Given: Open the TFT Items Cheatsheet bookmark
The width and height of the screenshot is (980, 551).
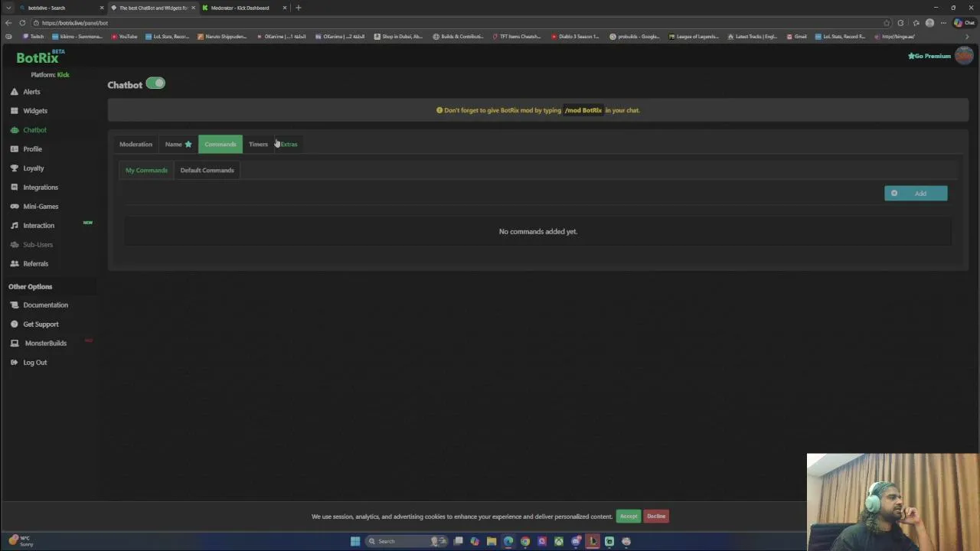Looking at the screenshot, I should pos(516,36).
